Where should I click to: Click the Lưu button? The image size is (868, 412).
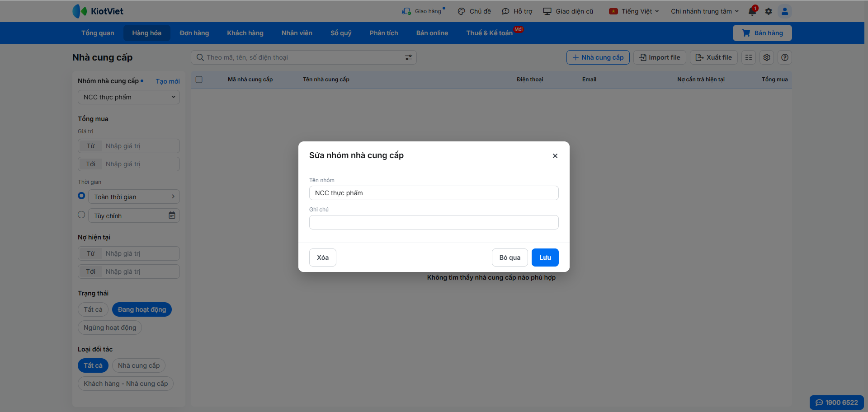(545, 257)
